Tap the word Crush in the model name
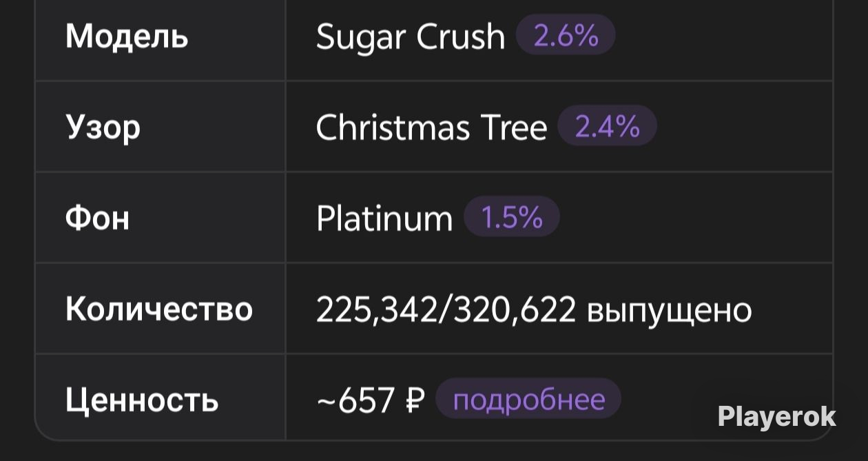The height and width of the screenshot is (461, 868). click(x=461, y=36)
